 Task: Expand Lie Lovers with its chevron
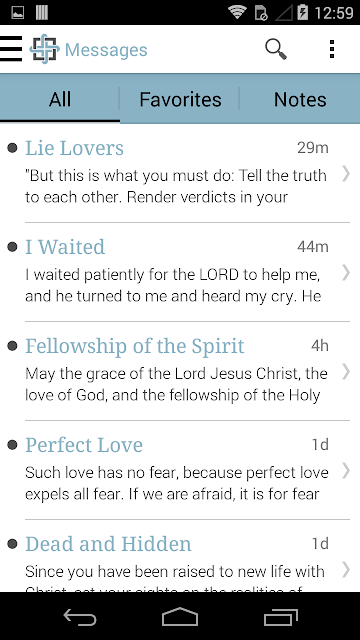346,173
